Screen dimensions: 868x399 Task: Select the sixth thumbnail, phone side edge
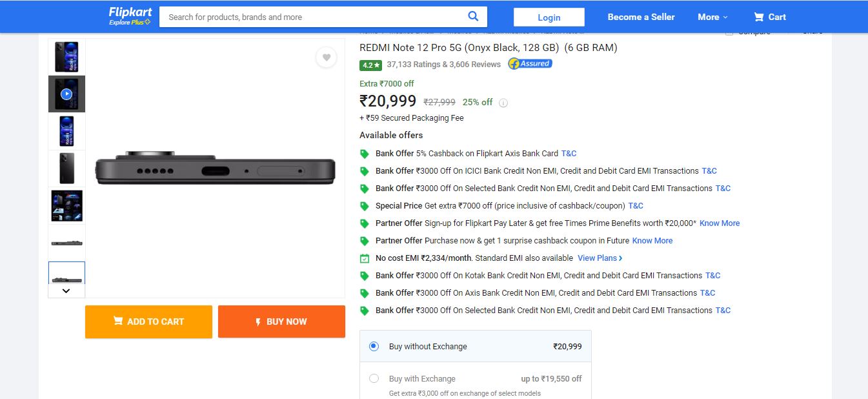[66, 243]
